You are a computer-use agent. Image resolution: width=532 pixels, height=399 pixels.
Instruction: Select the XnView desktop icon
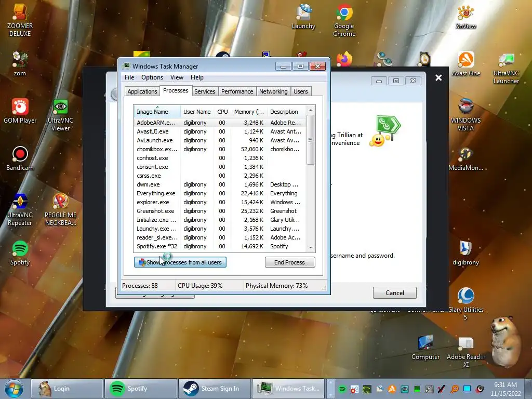point(465,17)
